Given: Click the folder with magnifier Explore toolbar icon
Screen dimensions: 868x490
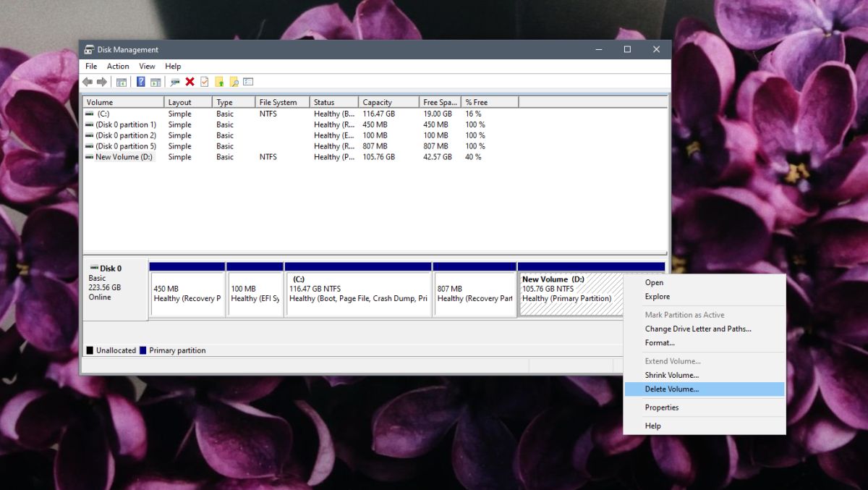Looking at the screenshot, I should tap(234, 81).
